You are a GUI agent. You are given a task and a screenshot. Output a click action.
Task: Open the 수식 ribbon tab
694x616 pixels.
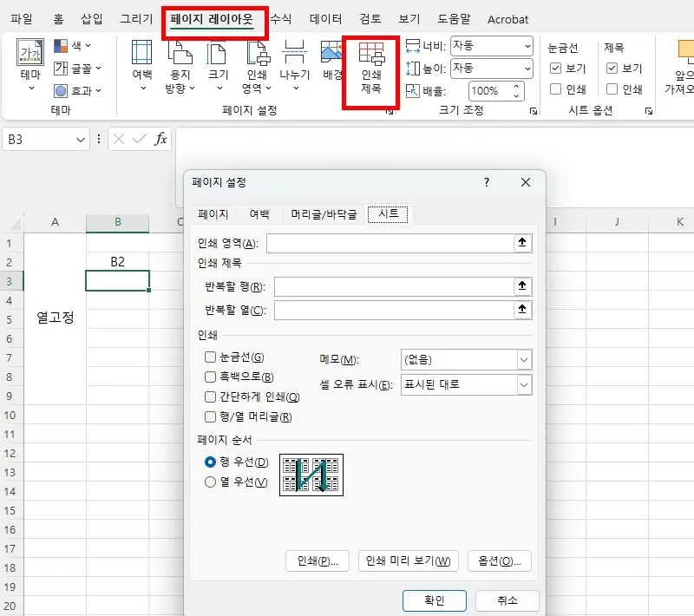[x=280, y=19]
